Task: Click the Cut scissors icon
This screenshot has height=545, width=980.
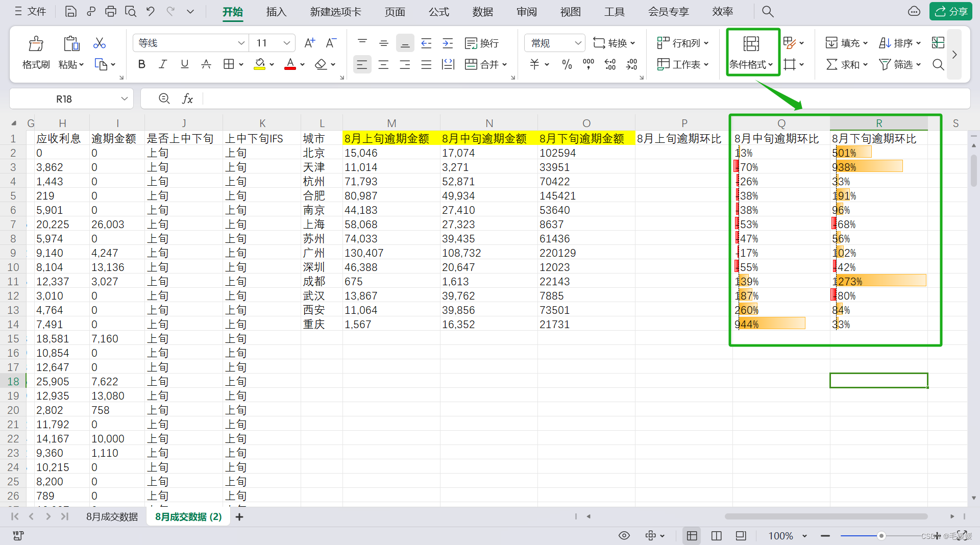Action: pyautogui.click(x=100, y=43)
